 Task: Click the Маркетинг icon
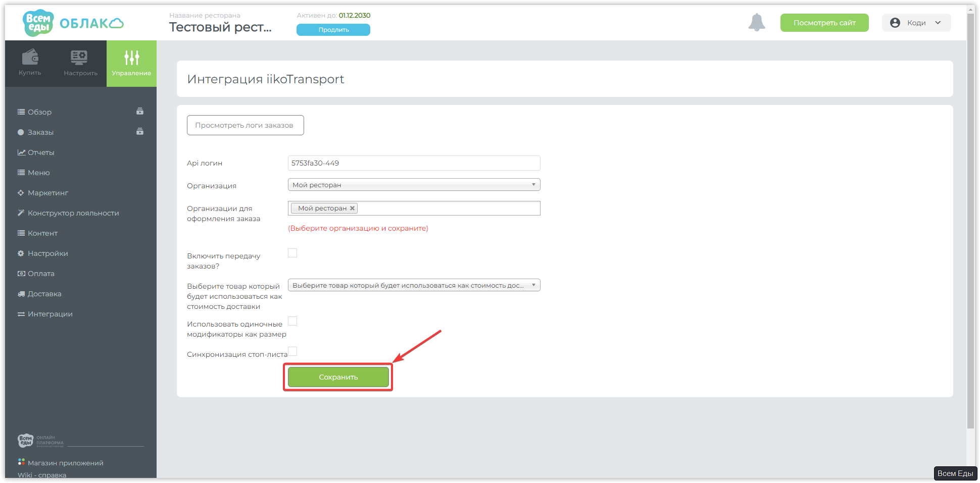(21, 193)
